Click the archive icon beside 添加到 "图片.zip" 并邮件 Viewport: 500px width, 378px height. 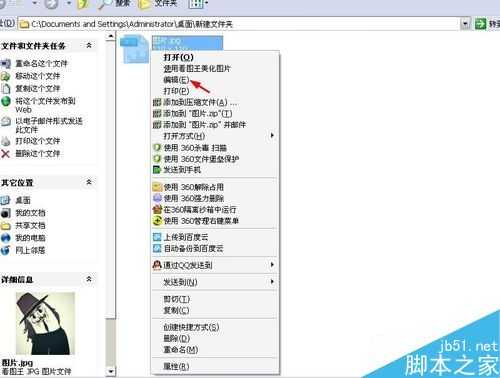coord(157,125)
